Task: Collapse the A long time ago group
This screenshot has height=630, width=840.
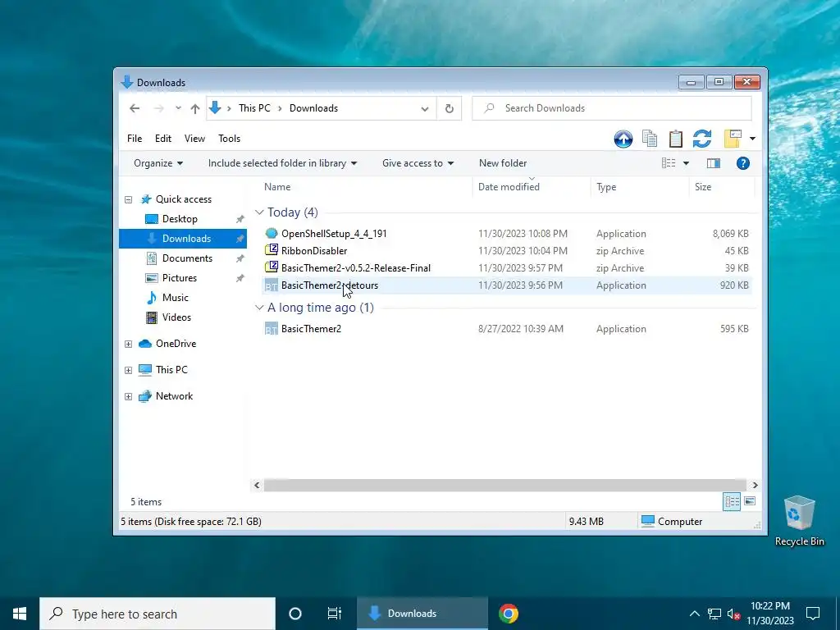Action: 259,308
